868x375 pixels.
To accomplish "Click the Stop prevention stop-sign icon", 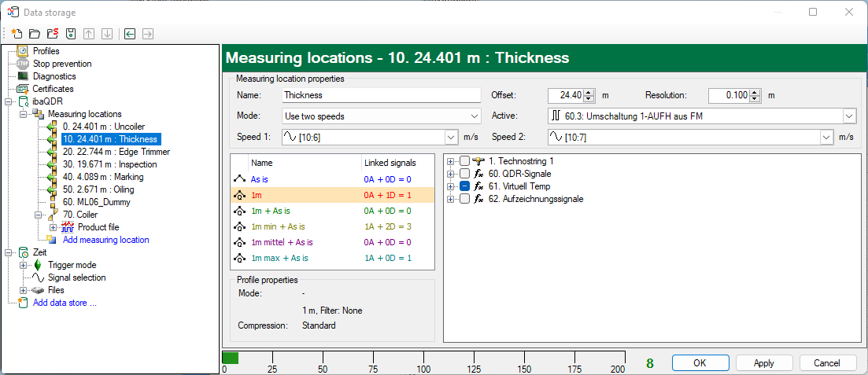I will coord(23,64).
